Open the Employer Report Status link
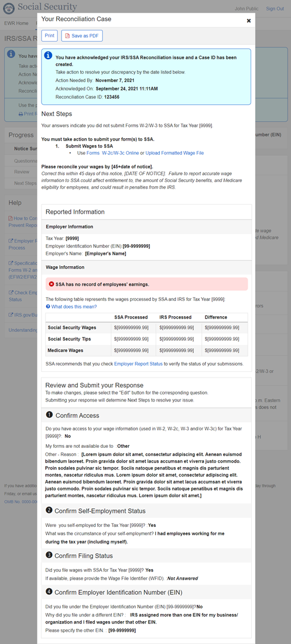The width and height of the screenshot is (291, 644). point(138,364)
